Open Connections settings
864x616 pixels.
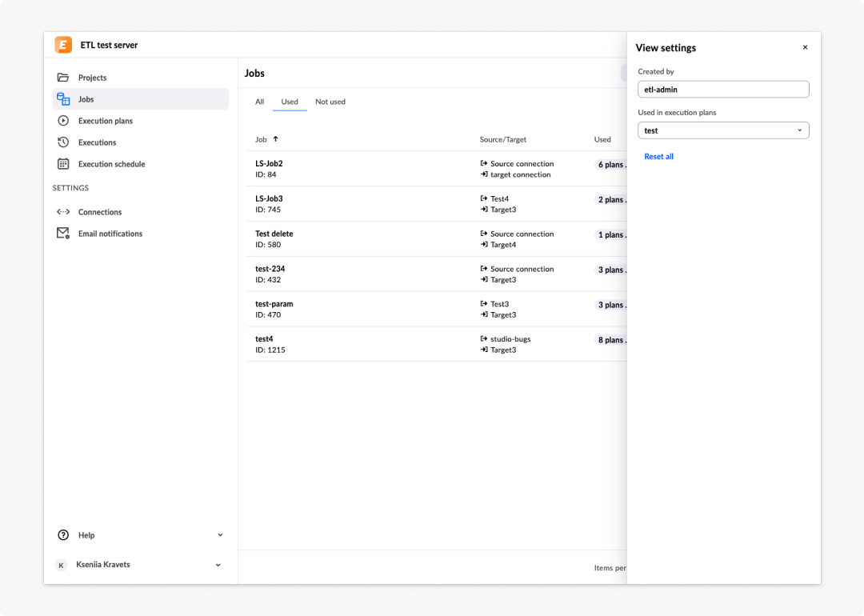click(x=141, y=211)
